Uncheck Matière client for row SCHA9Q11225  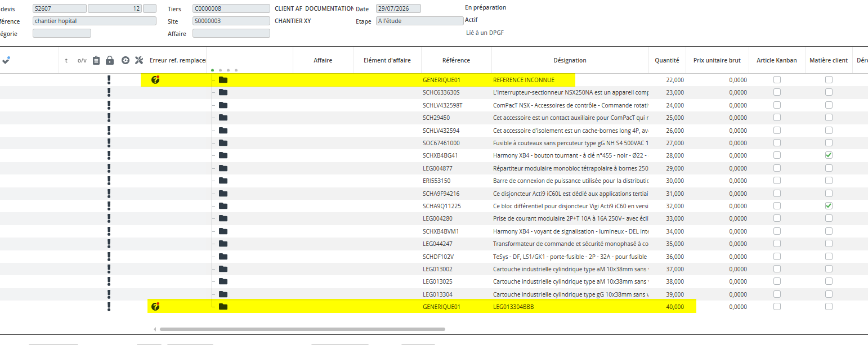(829, 205)
